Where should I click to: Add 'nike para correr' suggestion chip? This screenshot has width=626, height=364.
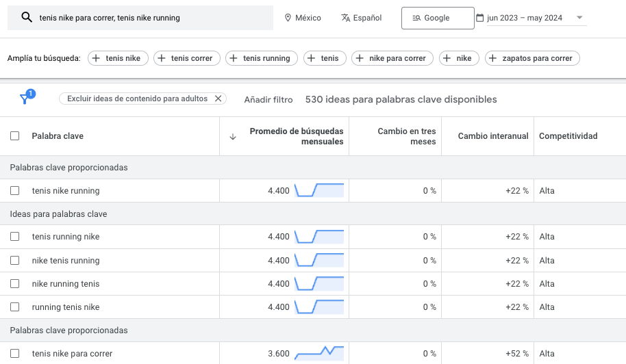(392, 58)
